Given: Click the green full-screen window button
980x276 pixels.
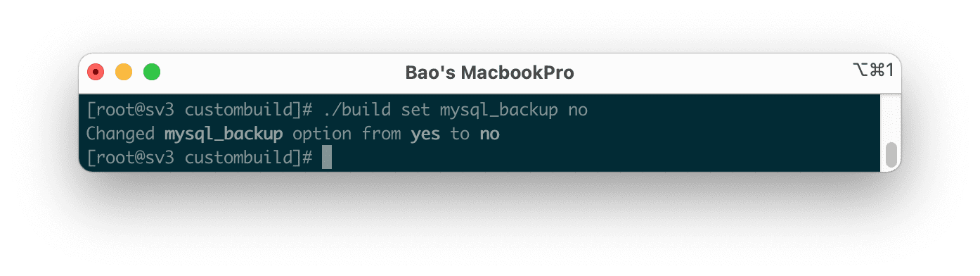Looking at the screenshot, I should pyautogui.click(x=152, y=72).
